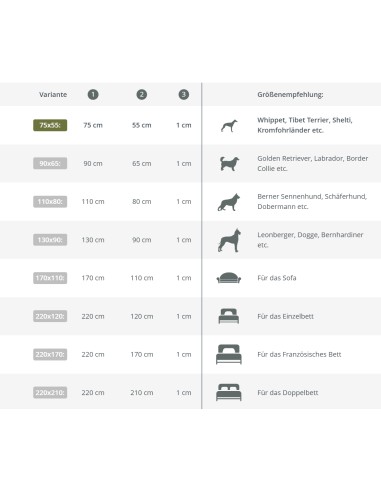Click the great dane dog icon
The height and width of the screenshot is (492, 381).
[229, 240]
